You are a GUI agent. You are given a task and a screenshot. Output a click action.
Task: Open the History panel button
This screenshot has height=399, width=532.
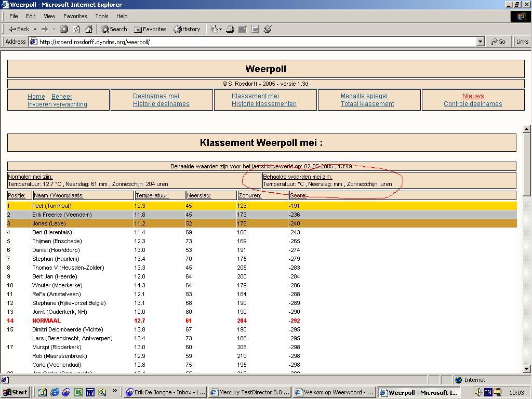point(187,29)
